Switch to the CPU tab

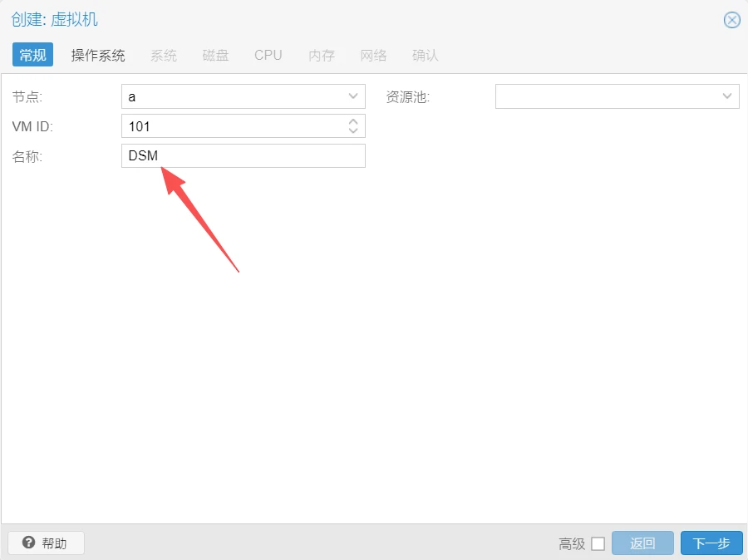click(x=268, y=55)
